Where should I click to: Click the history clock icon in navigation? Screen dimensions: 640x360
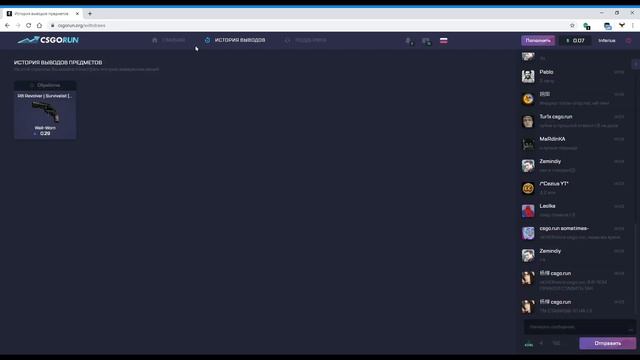[x=207, y=40]
